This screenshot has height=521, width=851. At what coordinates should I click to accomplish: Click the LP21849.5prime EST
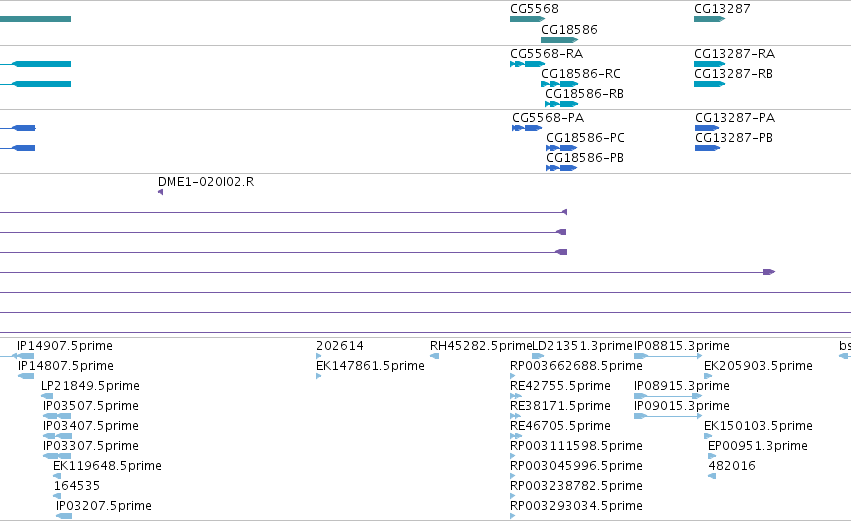click(47, 396)
